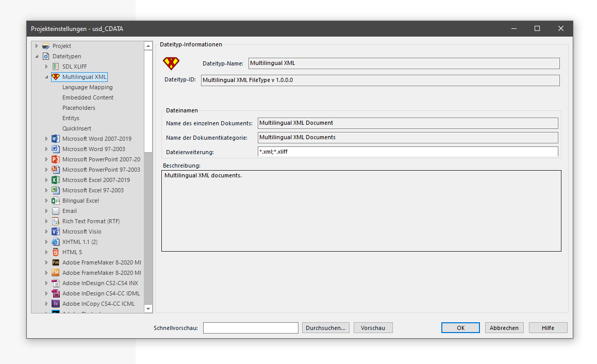The width and height of the screenshot is (597, 364).
Task: Expand the Microsoft Visio node
Action: [x=46, y=231]
